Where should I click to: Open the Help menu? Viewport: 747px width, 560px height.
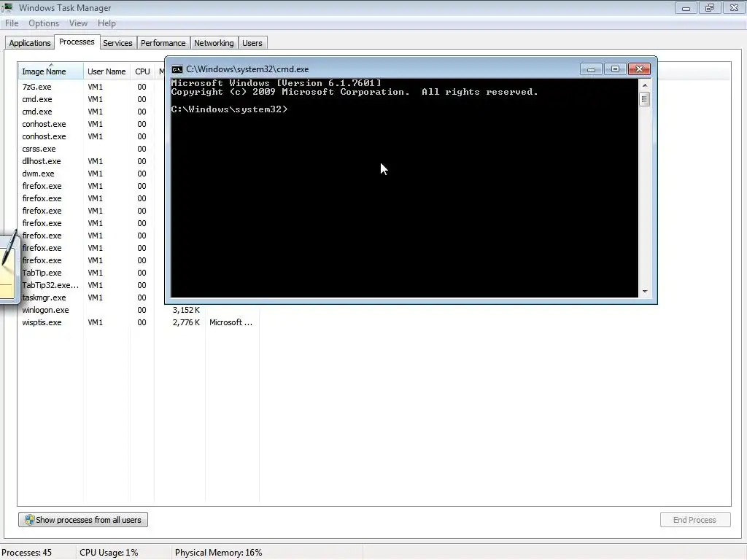click(107, 23)
